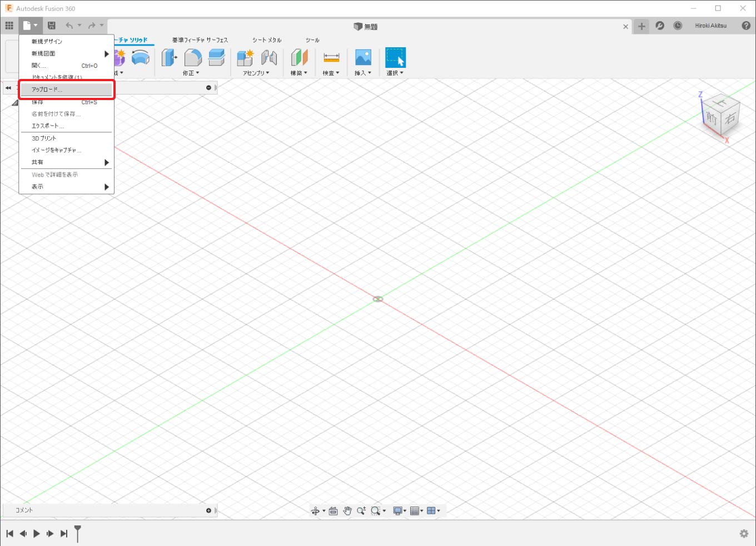Image resolution: width=756 pixels, height=546 pixels.
Task: Click the Save floppy disk icon
Action: click(52, 26)
